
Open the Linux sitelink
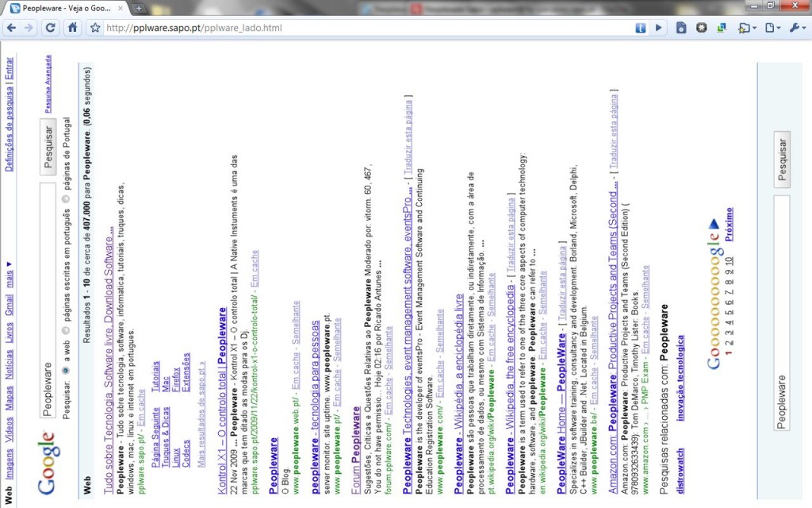coord(177,458)
